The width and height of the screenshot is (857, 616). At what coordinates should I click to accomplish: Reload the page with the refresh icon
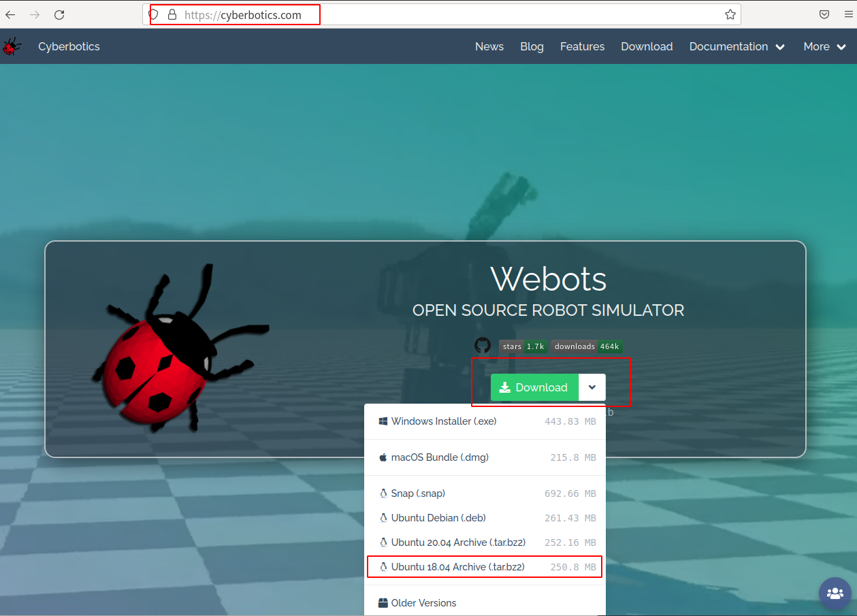click(x=59, y=14)
